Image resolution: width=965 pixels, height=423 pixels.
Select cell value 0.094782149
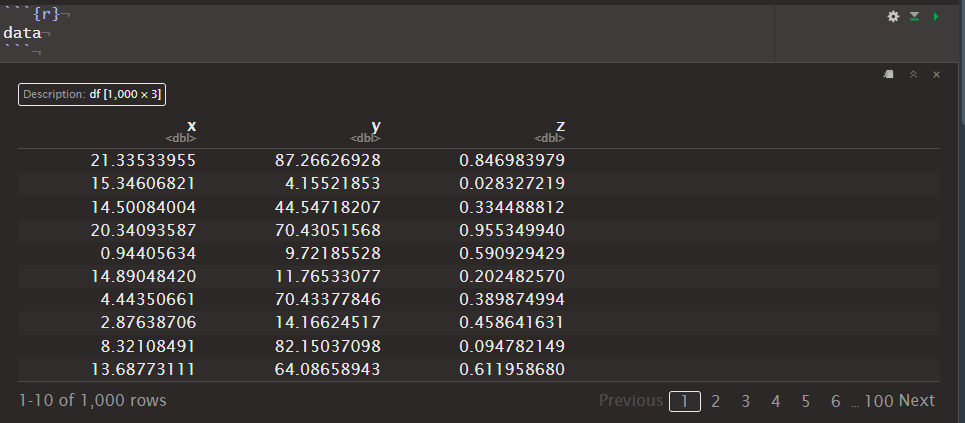(512, 346)
